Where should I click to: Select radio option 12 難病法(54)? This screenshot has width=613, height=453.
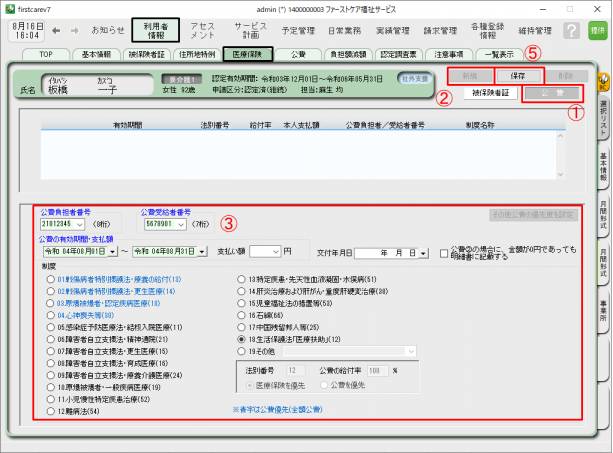(51, 410)
